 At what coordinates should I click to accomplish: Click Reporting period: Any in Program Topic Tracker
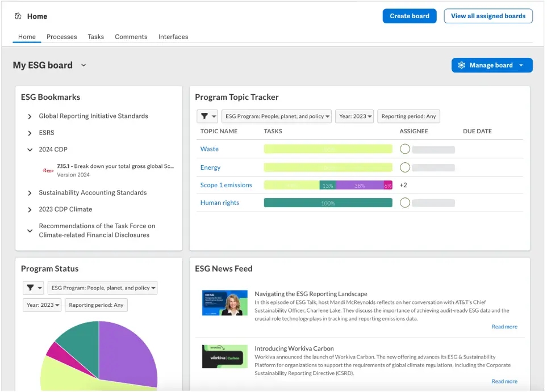408,116
